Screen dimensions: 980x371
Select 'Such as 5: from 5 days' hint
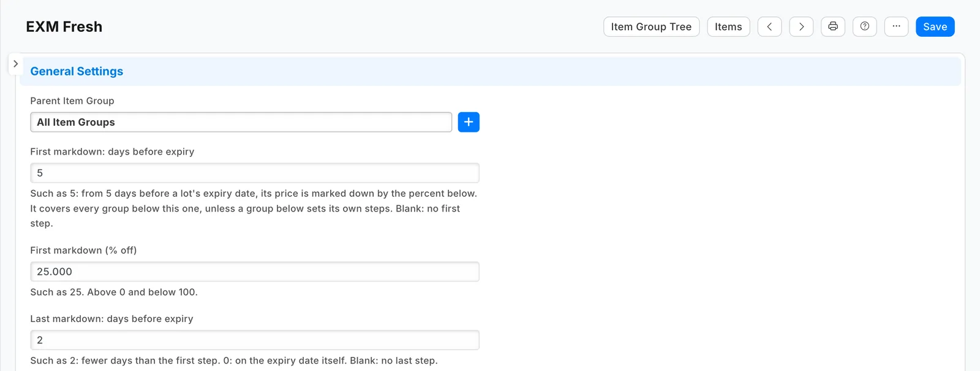click(x=254, y=208)
